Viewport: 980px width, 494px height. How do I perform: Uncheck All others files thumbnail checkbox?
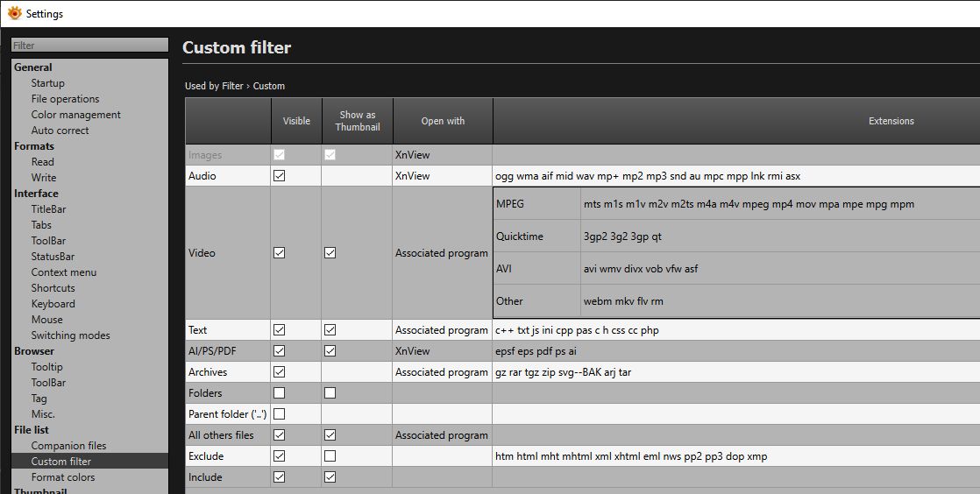[x=330, y=434]
